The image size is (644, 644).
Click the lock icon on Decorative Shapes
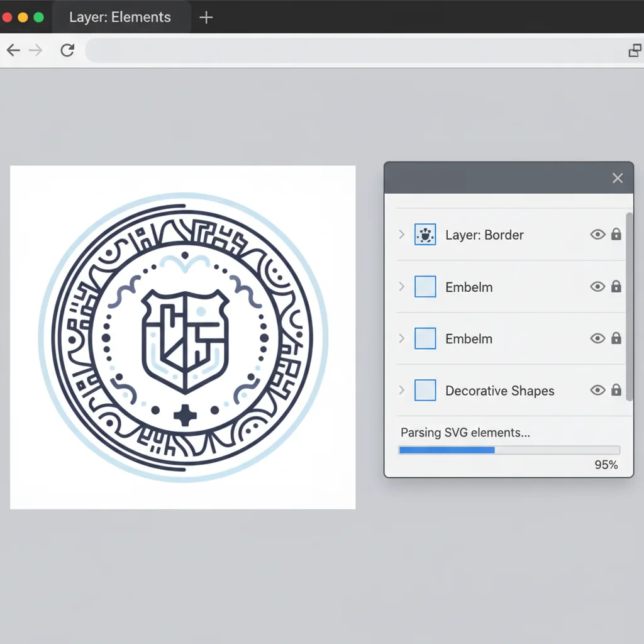click(x=616, y=390)
